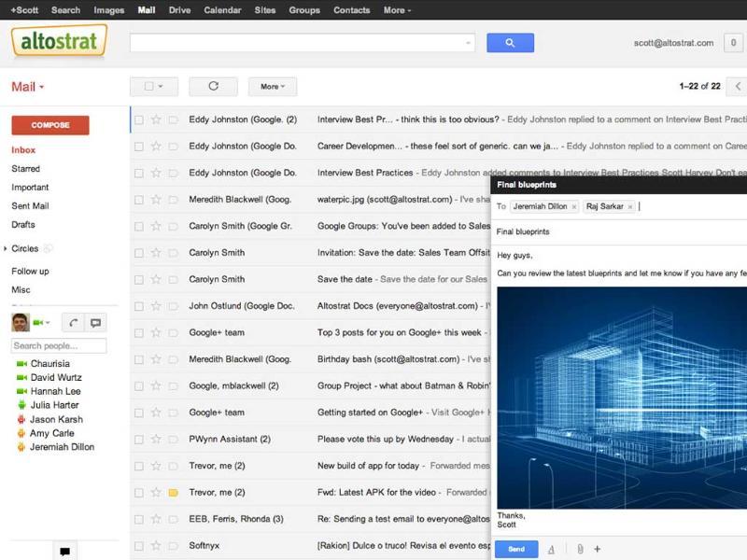Tick the checkbox for Meredith Blackwell waterpic.jpg email
The height and width of the screenshot is (560, 747).
pos(138,200)
